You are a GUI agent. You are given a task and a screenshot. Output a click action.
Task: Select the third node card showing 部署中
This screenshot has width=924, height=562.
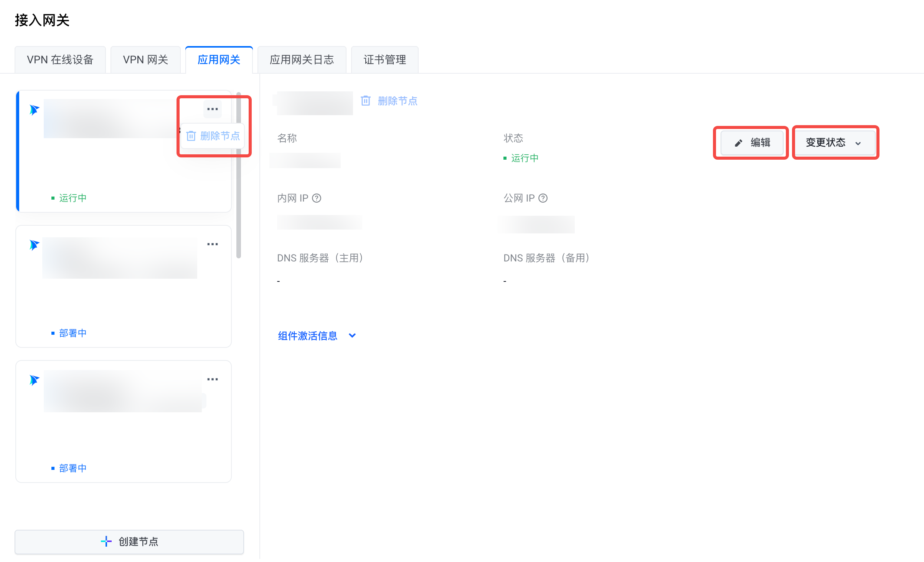tap(123, 434)
